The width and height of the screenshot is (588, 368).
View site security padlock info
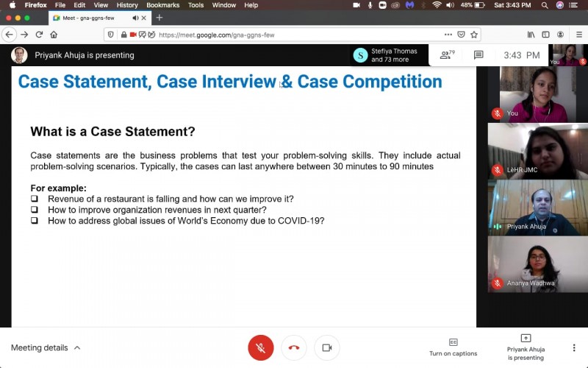(x=123, y=35)
